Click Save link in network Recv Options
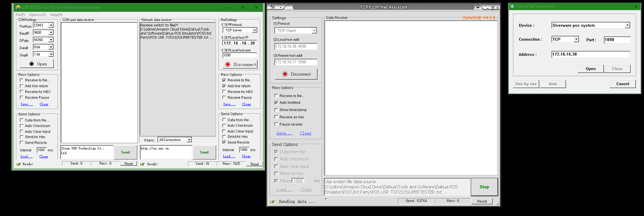This screenshot has height=216, width=644. click(229, 104)
